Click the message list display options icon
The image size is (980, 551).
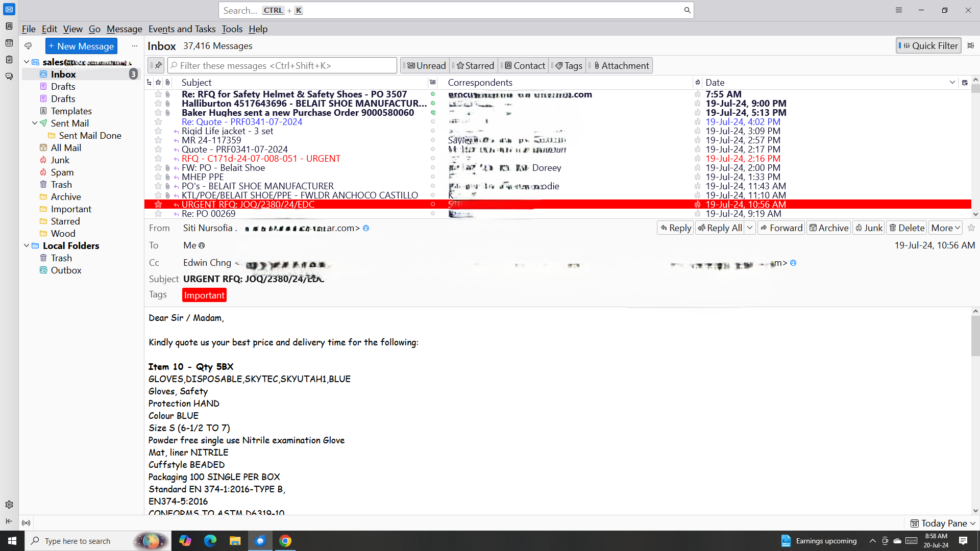point(971,46)
